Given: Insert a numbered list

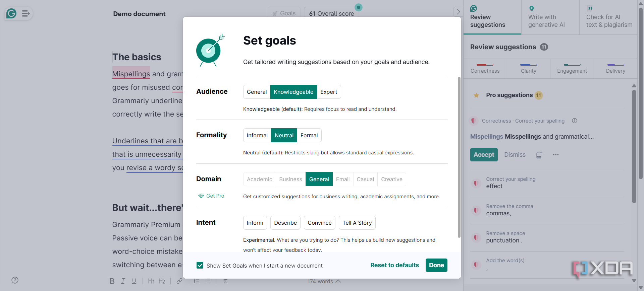Looking at the screenshot, I should point(197,281).
